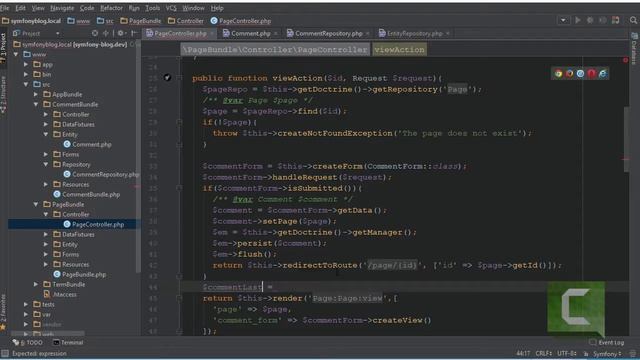Click the Search Everywhere magnifier icon
The image size is (640, 360).
(x=633, y=20)
